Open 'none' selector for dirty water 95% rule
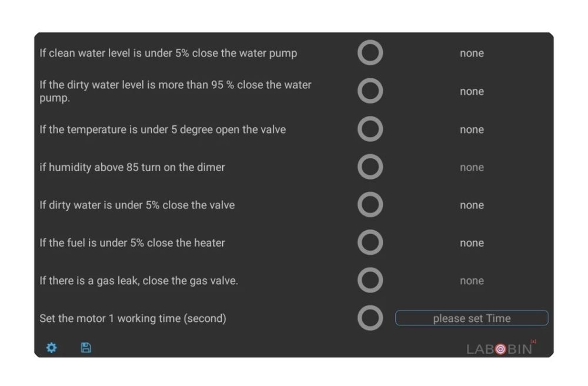 click(472, 91)
